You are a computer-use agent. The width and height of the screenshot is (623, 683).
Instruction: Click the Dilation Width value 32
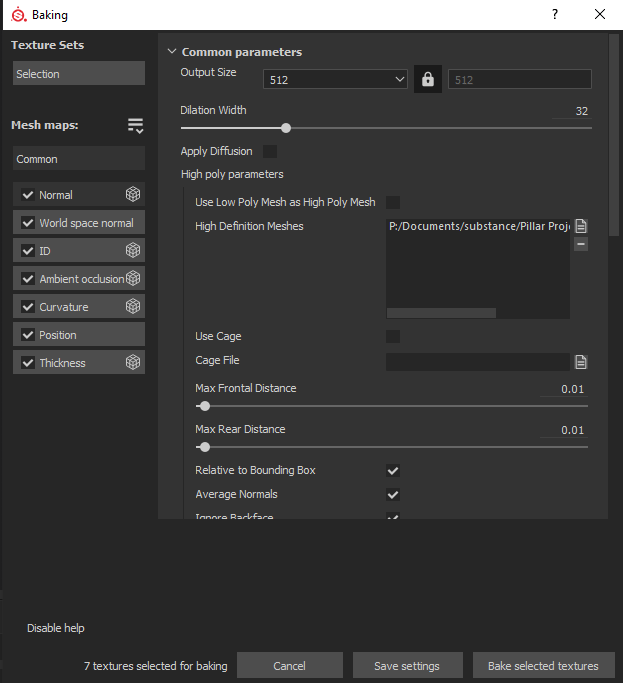[x=582, y=111]
